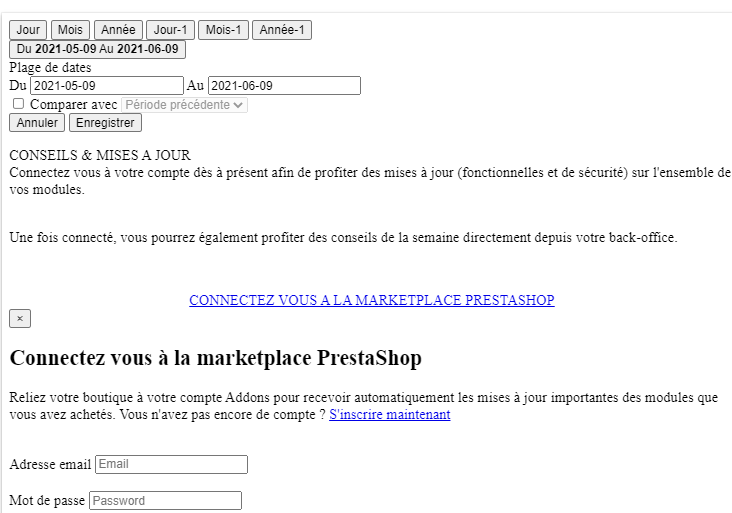Select the Mois period button
732x513 pixels.
(70, 30)
